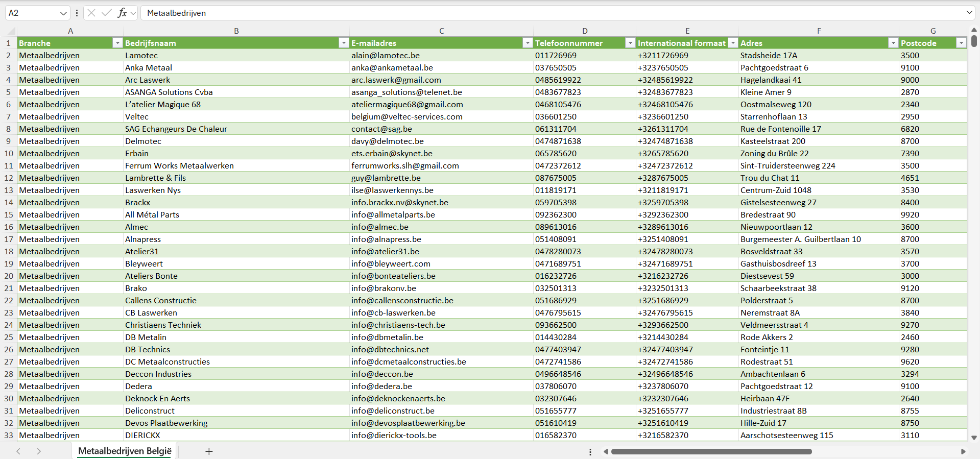Click the Enter checkmark icon in formula bar
Screen dimensions: 980x459
107,13
